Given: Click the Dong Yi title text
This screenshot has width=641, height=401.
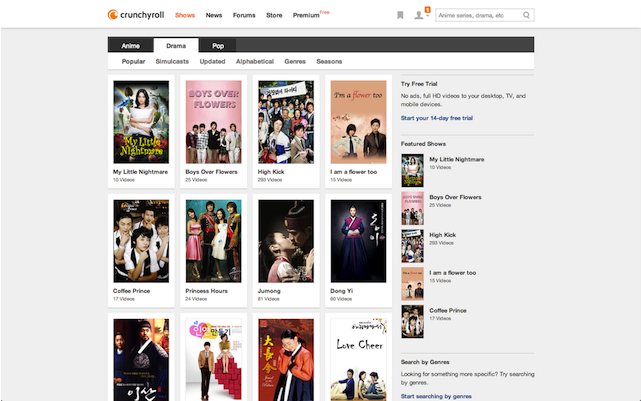Looking at the screenshot, I should coord(341,291).
